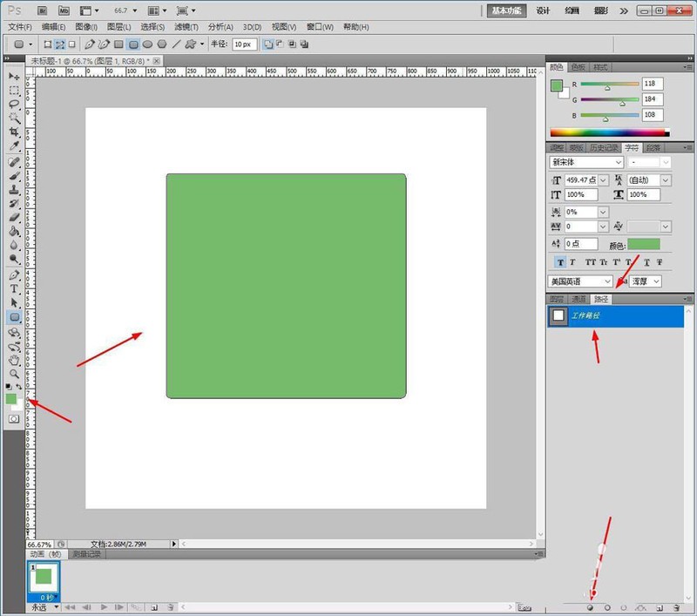This screenshot has height=616, width=697.
Task: Select the Lasso tool
Action: 14,105
